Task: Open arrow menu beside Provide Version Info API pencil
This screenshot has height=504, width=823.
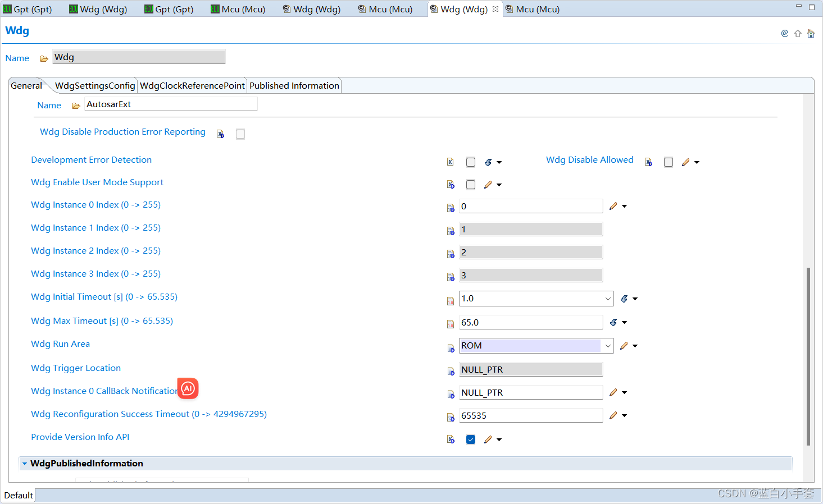Action: coord(499,439)
